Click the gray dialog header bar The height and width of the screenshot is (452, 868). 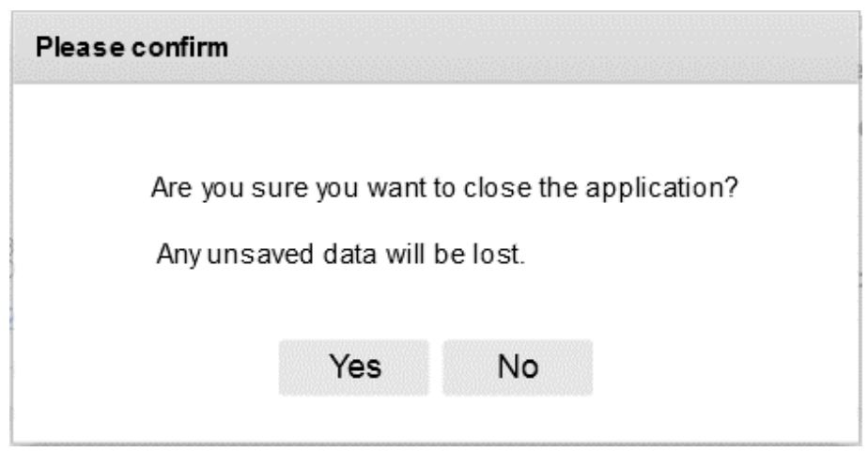(436, 48)
